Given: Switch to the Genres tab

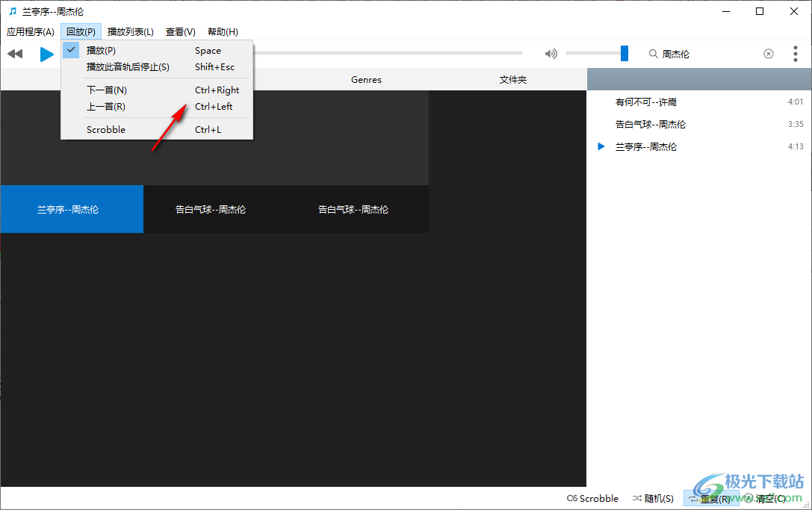Looking at the screenshot, I should point(366,80).
